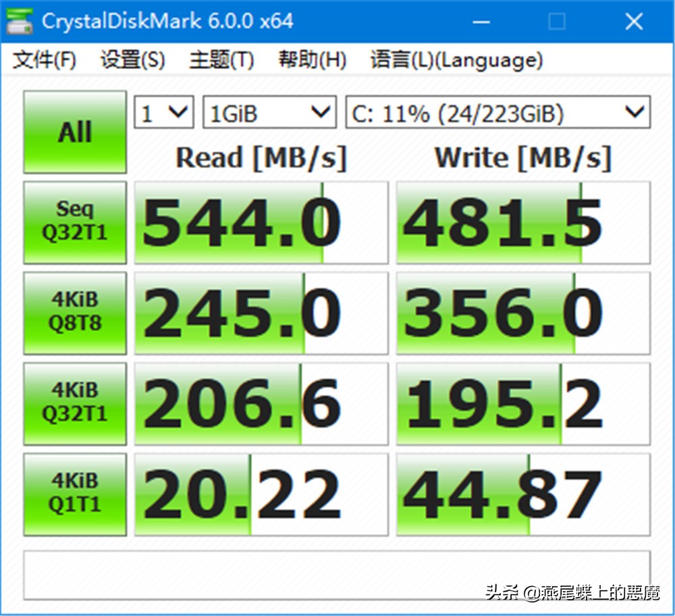Screen dimensions: 675x616
Task: Open the 1GiB test size dropdown
Action: (269, 112)
